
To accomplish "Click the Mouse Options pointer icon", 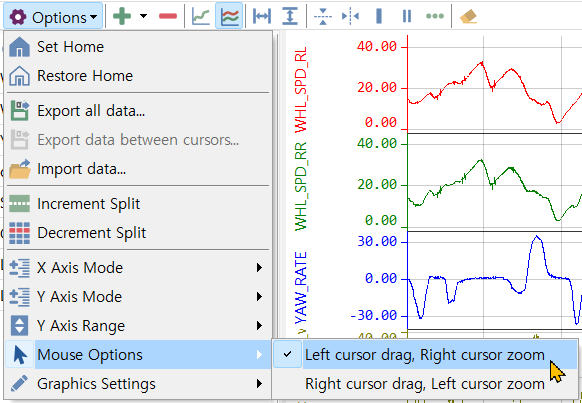I will pos(20,355).
